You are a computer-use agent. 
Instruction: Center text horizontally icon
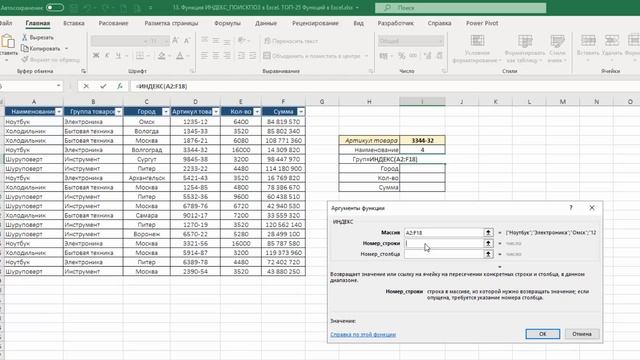(x=216, y=56)
